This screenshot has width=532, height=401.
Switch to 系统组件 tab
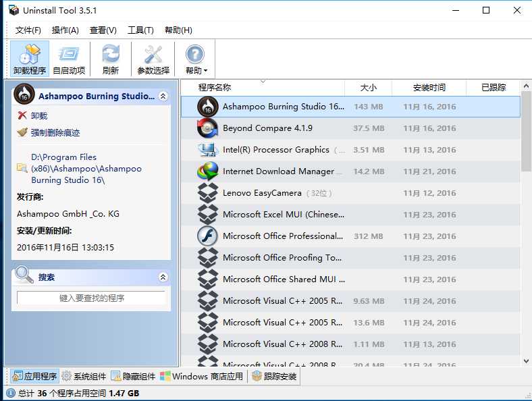coord(84,376)
